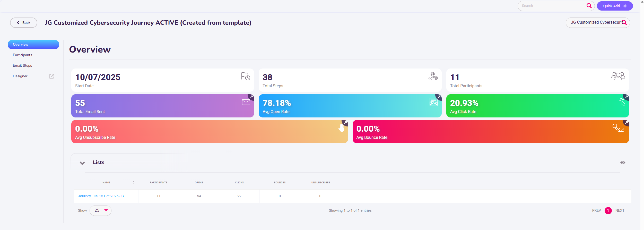
Task: Click the Total Participants people icon
Action: pyautogui.click(x=618, y=76)
